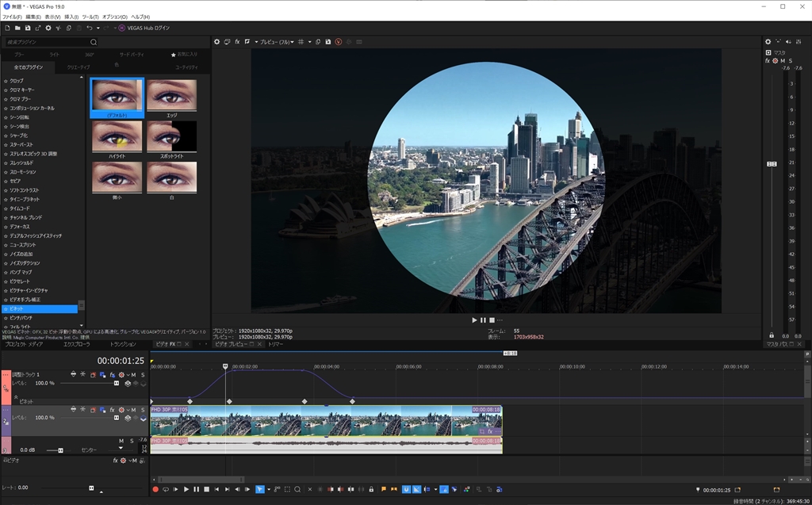Click the undo arrow in main toolbar

[x=90, y=28]
